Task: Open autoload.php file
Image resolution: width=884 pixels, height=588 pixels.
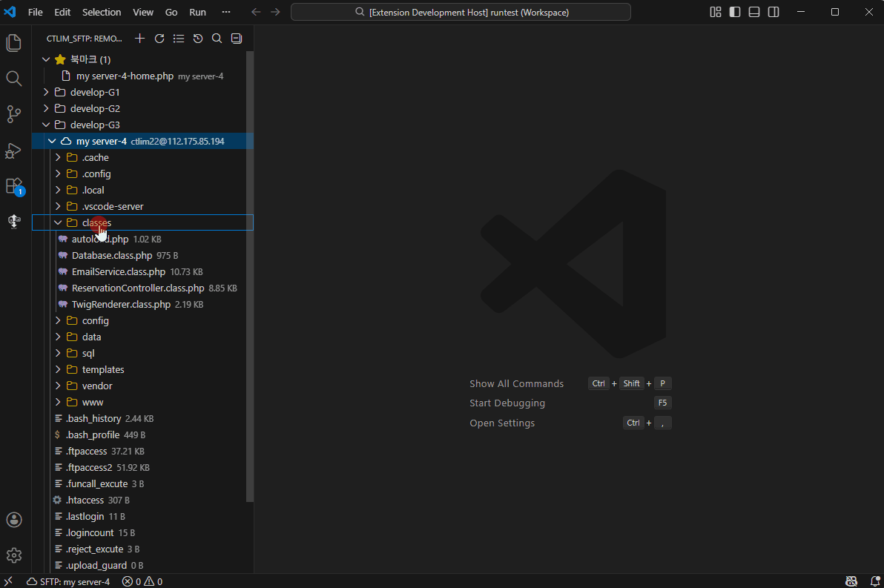Action: (142, 239)
